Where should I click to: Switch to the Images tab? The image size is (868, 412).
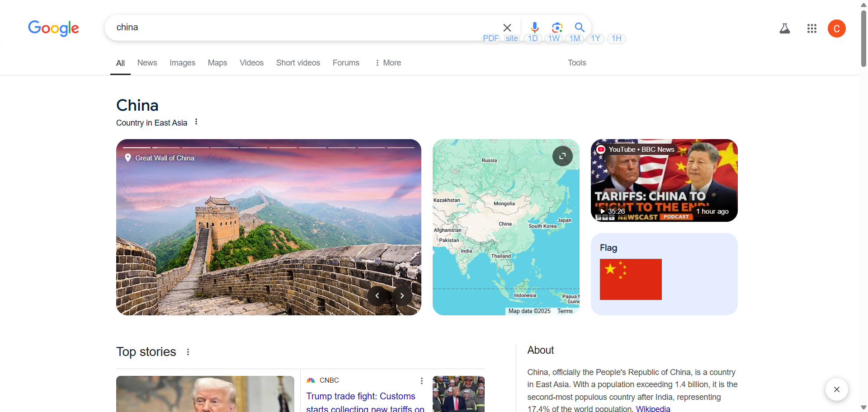(x=182, y=63)
